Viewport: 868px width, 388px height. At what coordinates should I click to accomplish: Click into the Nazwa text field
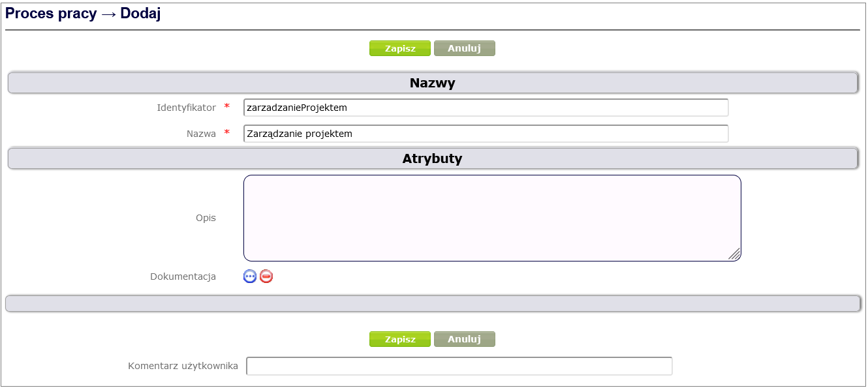coord(486,134)
